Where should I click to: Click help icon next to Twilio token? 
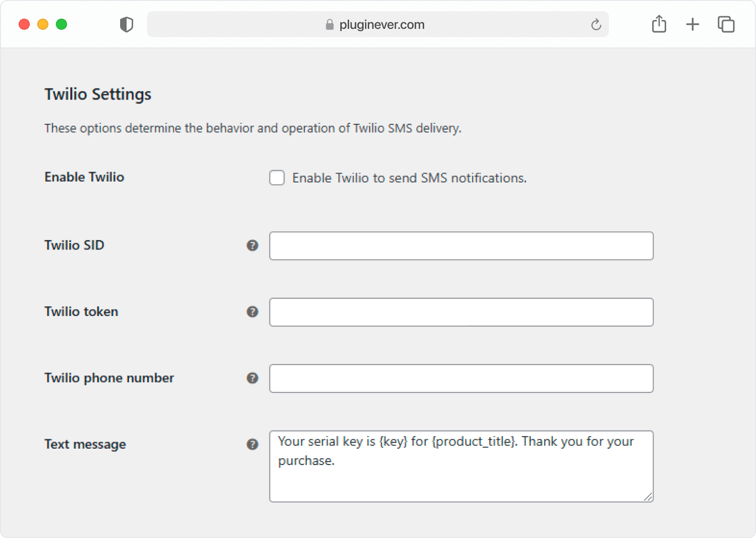[x=252, y=312]
